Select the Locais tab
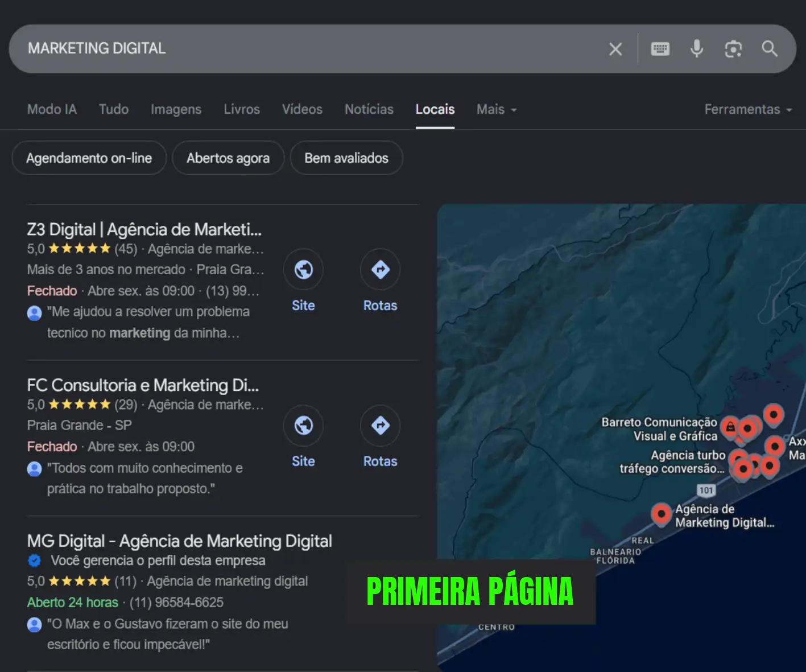The width and height of the screenshot is (806, 672). (435, 109)
